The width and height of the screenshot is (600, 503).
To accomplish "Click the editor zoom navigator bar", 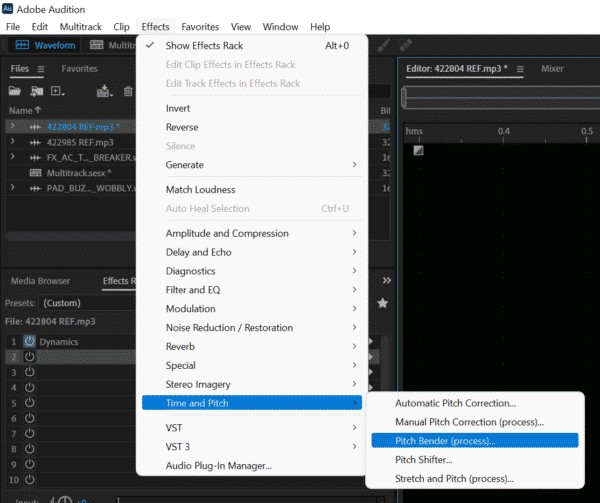I will (501, 98).
